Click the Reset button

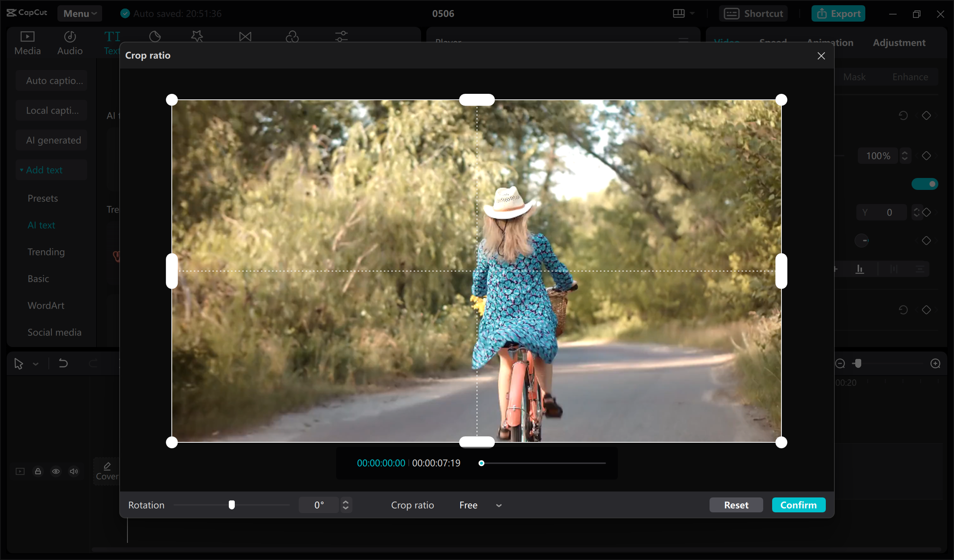pyautogui.click(x=736, y=505)
